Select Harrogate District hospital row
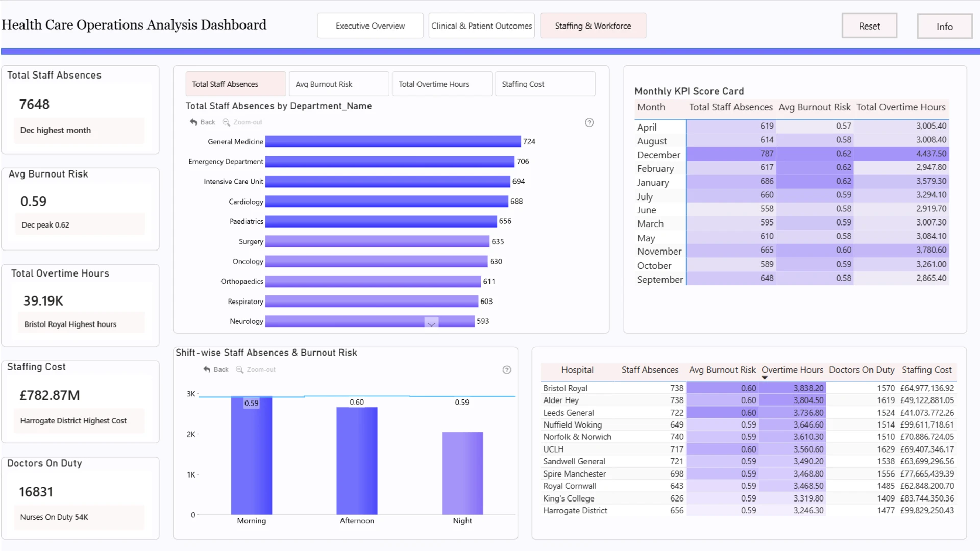The width and height of the screenshot is (980, 551). (748, 511)
